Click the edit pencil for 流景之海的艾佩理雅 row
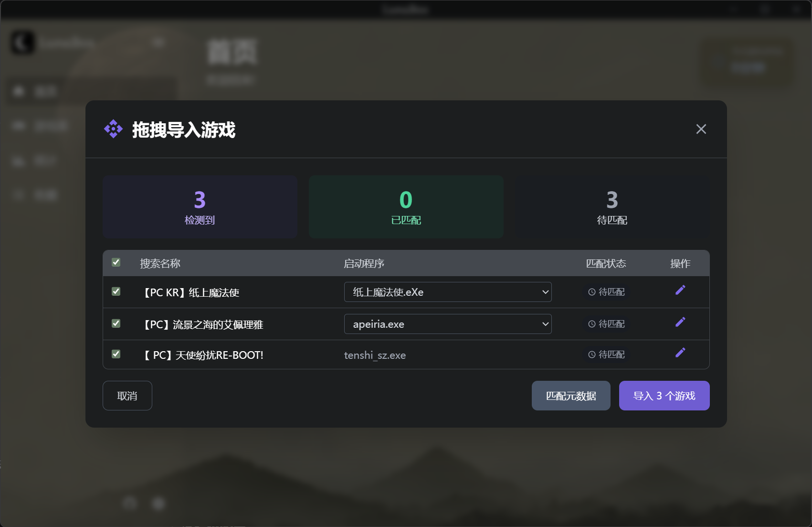Viewport: 812px width, 527px height. coord(680,322)
